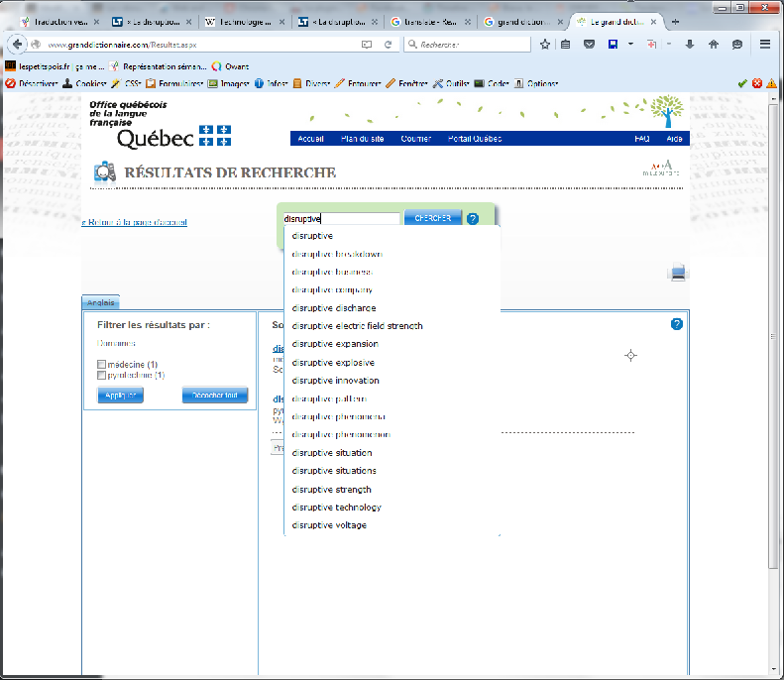Click the blue floppy save icon
The width and height of the screenshot is (784, 680).
[613, 45]
